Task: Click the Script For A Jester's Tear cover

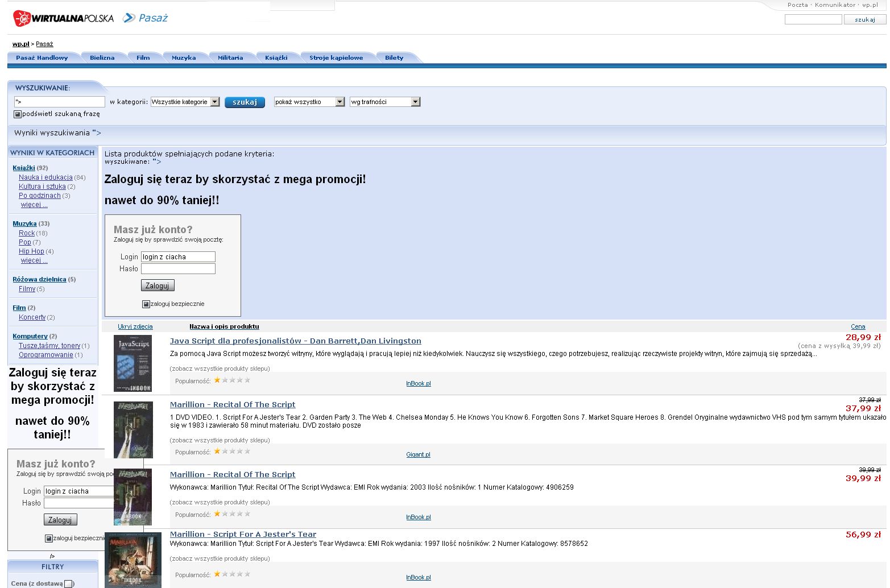Action: 133,560
